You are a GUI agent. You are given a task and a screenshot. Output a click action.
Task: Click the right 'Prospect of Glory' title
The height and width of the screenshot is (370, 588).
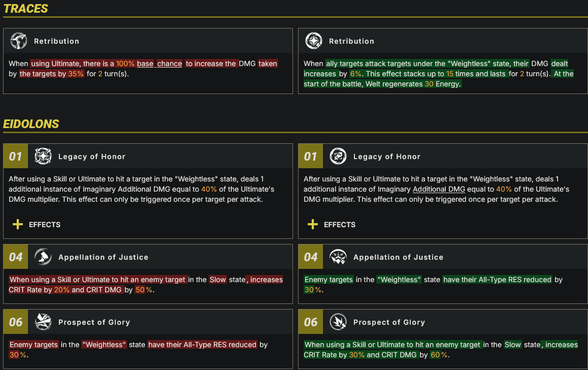(x=389, y=322)
